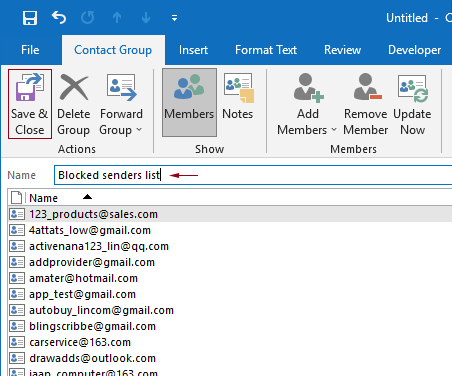452x376 pixels.
Task: Click contact card icon beside carservice@163.com
Action: tap(17, 342)
